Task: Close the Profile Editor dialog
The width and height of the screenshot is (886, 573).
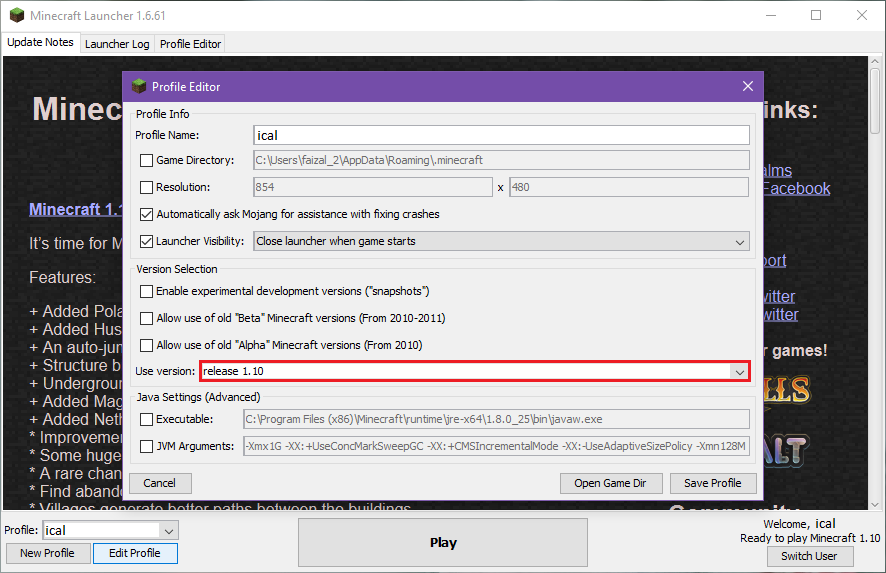Action: (x=748, y=86)
